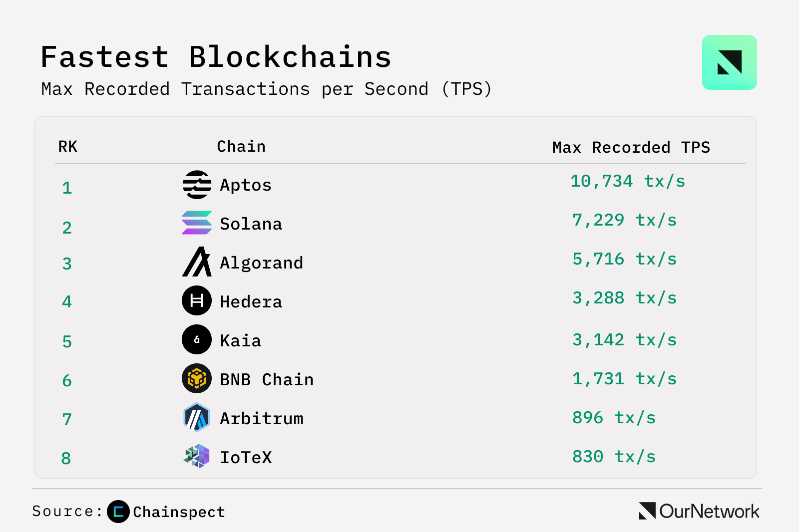Click the Chainspect source logo
Viewport: 799px width, 532px height.
coord(118,512)
